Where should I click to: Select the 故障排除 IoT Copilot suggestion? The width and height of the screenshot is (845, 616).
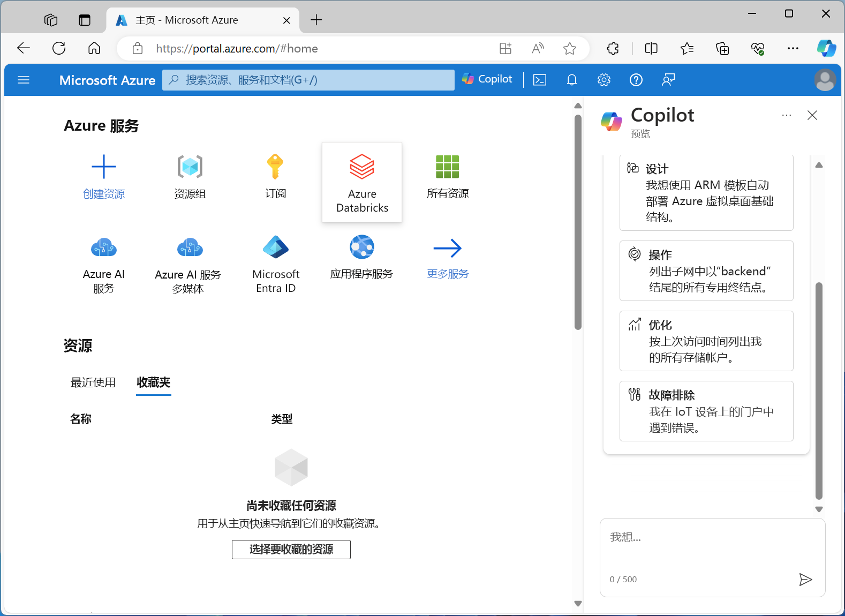[x=706, y=411]
